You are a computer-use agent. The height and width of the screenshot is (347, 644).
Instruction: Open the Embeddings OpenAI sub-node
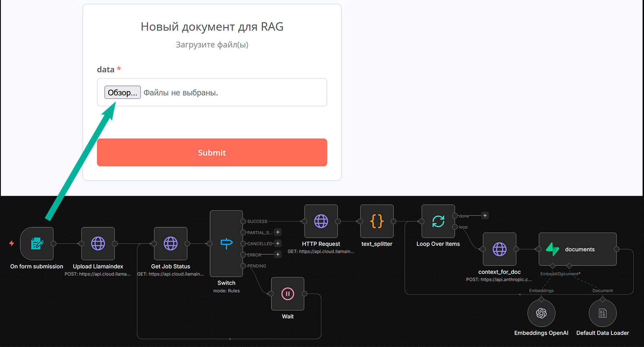[x=541, y=313]
